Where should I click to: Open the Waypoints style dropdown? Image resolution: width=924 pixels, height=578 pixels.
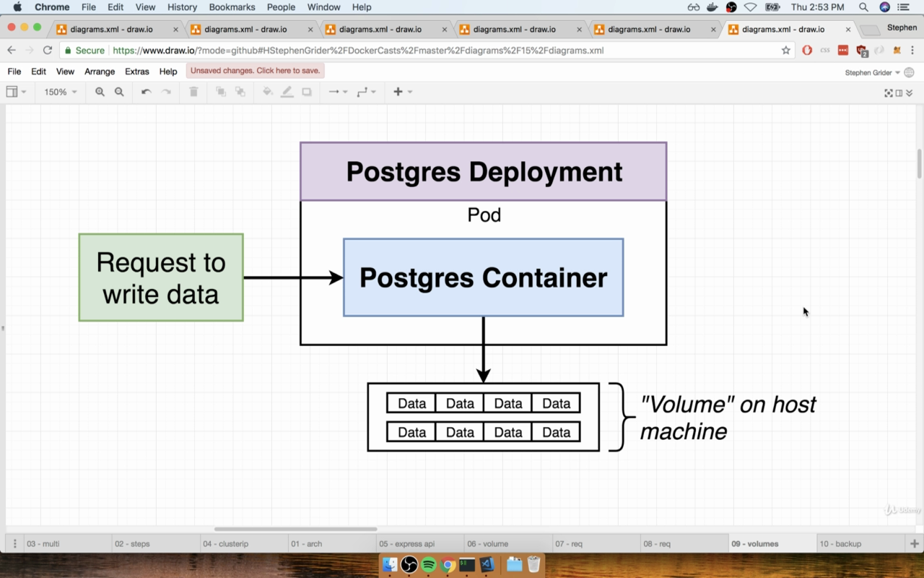click(x=366, y=92)
